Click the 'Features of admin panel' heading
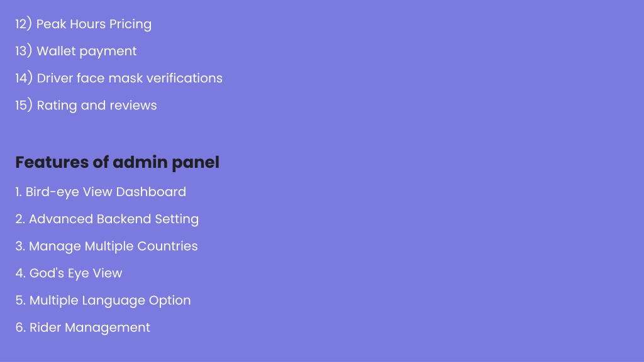 pos(118,163)
